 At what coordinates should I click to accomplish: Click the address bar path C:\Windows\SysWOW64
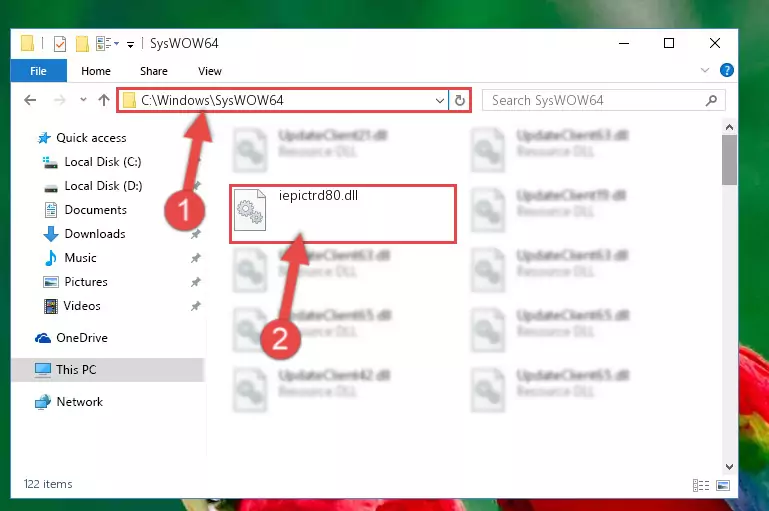[x=212, y=101]
